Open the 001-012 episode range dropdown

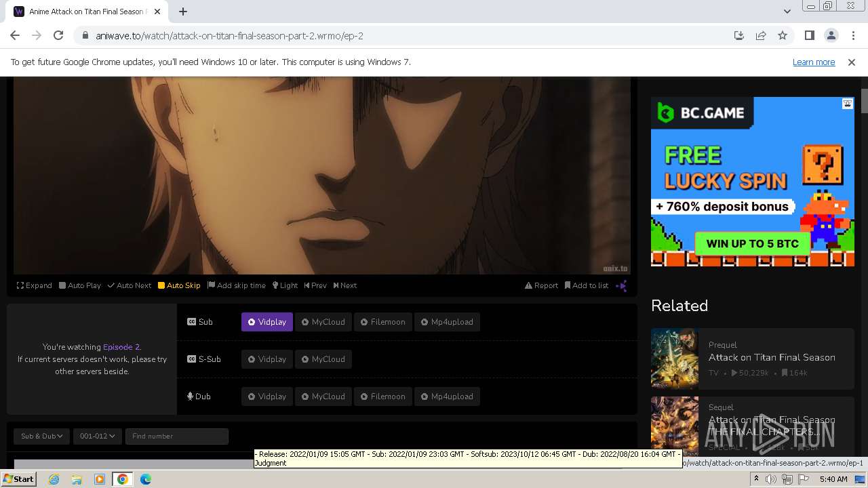97,436
